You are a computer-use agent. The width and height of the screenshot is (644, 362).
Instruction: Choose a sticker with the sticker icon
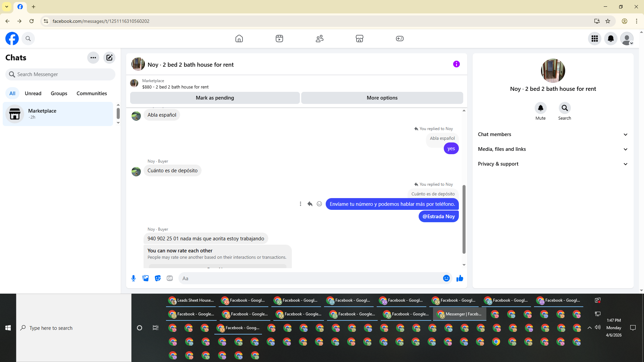click(x=158, y=278)
